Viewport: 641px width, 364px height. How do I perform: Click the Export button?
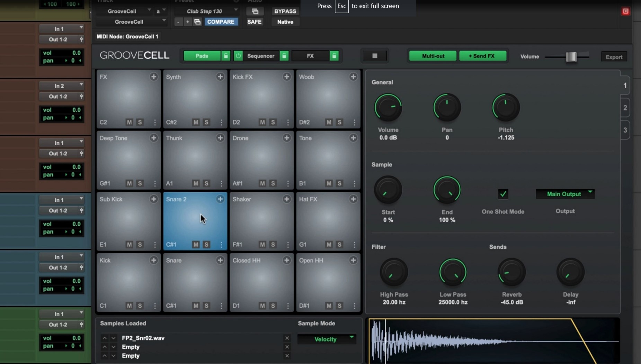point(614,57)
